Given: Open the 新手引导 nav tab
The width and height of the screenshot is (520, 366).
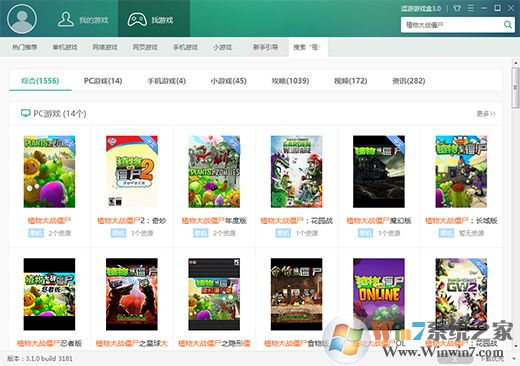Looking at the screenshot, I should pos(265,47).
